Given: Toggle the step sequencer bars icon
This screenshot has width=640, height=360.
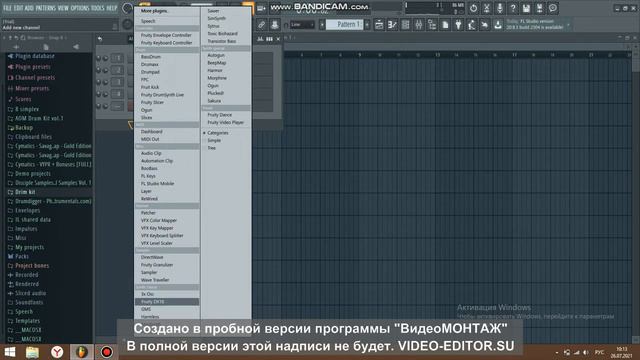Looking at the screenshot, I should tap(269, 39).
